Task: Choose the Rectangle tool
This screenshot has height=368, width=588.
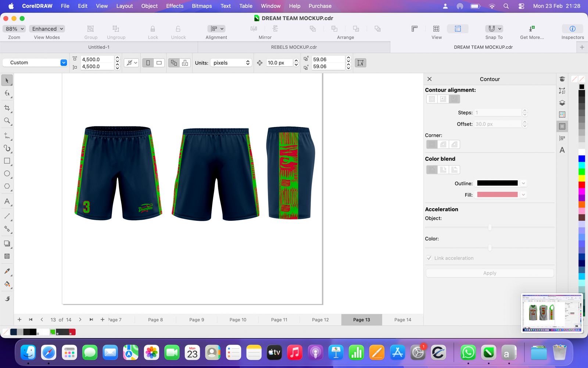Action: [7, 161]
